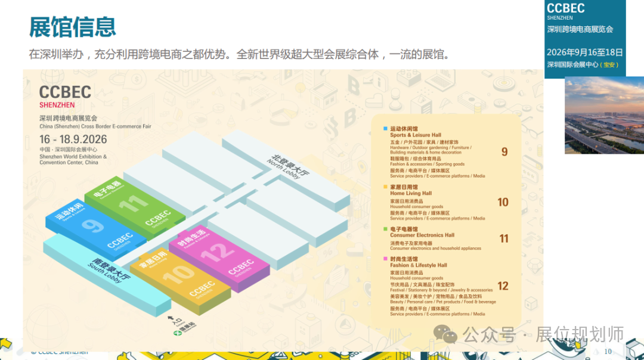644x360 pixels.
Task: Click the entrance arrow icon below the map
Action: coord(171,318)
